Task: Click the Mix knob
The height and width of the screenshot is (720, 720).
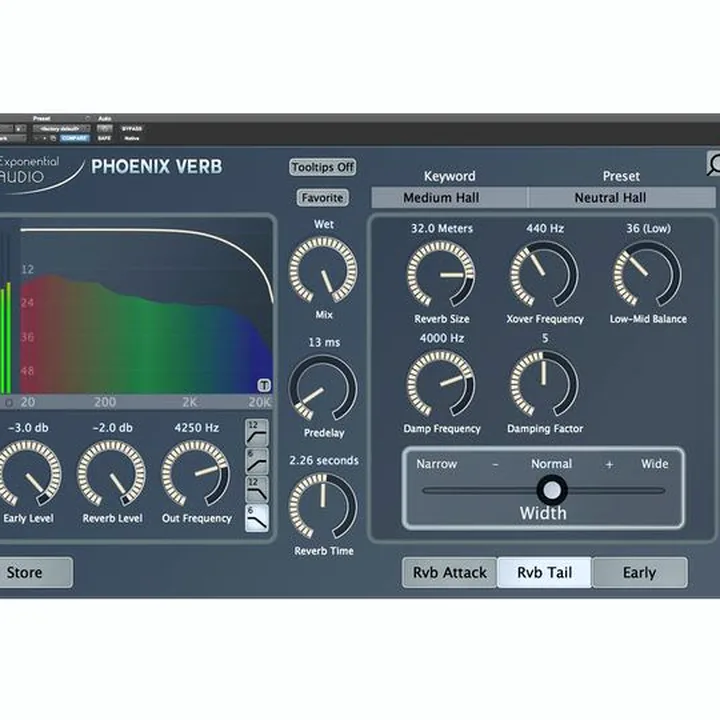Action: (x=323, y=270)
